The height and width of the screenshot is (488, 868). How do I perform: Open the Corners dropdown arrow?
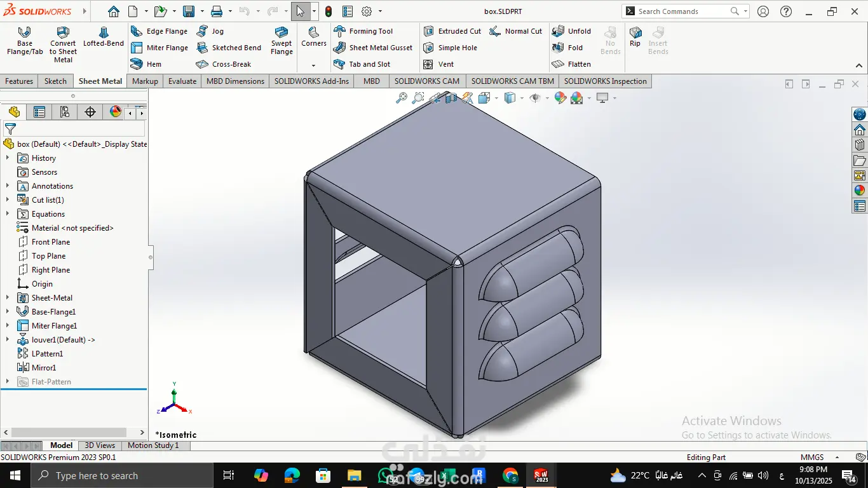pos(313,65)
